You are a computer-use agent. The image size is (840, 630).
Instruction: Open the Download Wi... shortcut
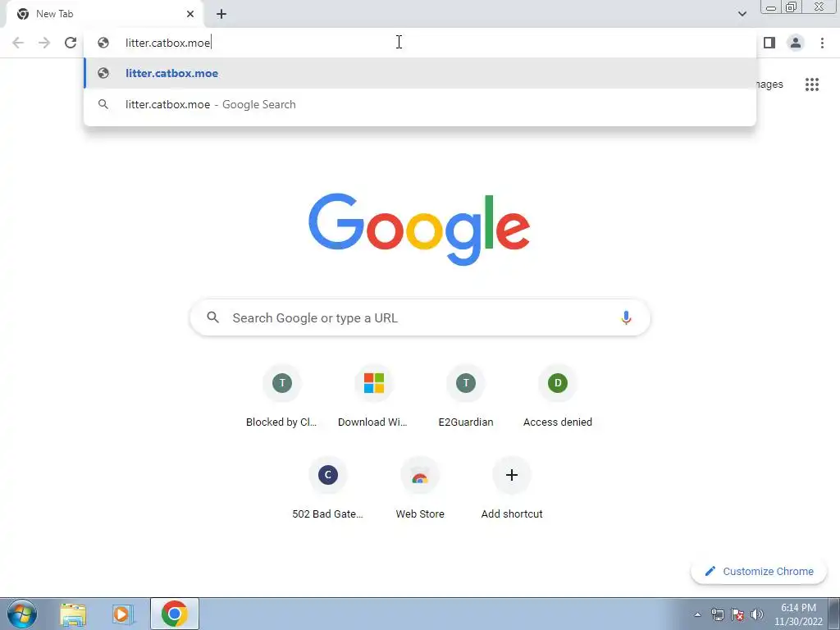(x=373, y=397)
